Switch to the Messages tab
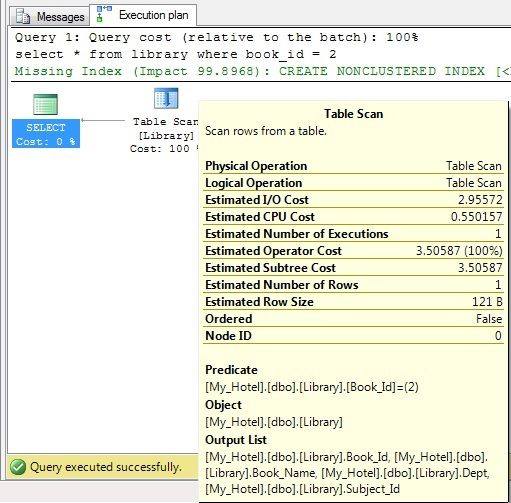This screenshot has width=511, height=503. point(50,16)
